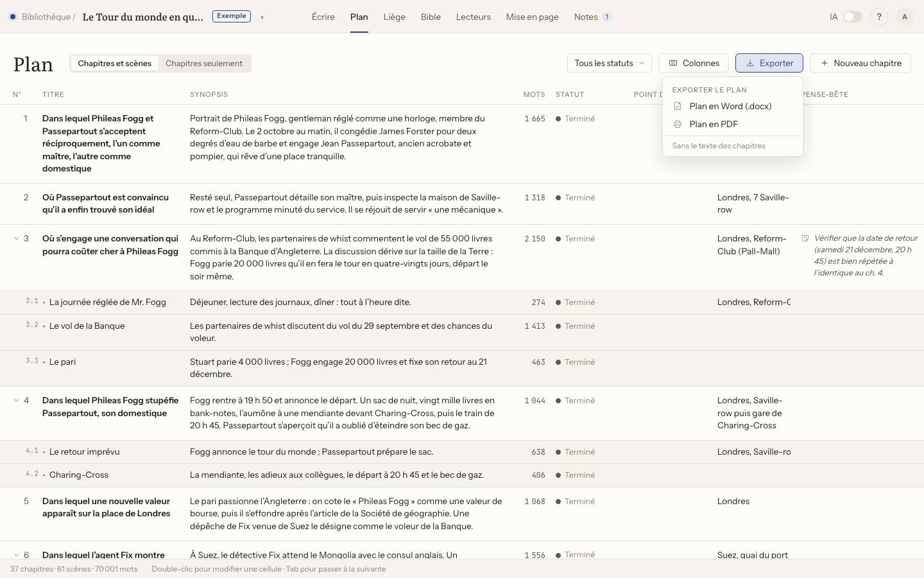Click the SYNOPSIS column header
The width and height of the screenshot is (924, 578).
coord(209,94)
